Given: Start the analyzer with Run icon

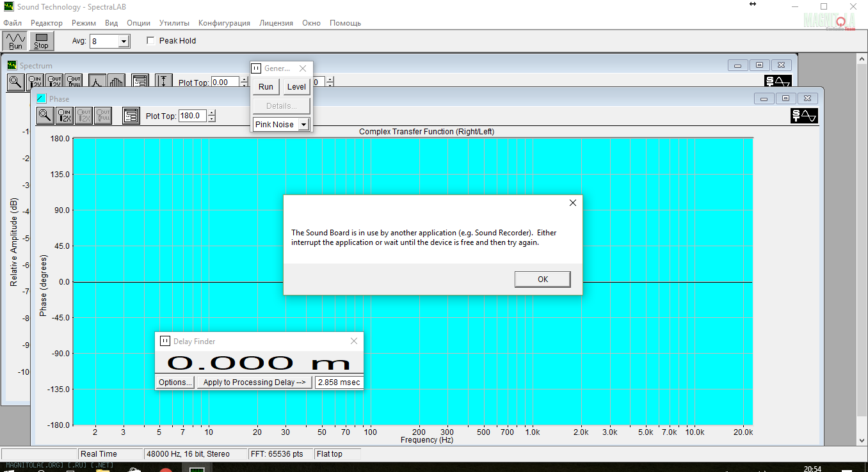Looking at the screenshot, I should [15, 41].
